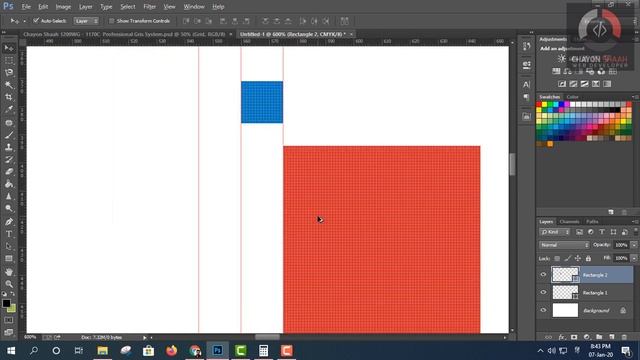Open the Auto-Select Layer dropdown

click(x=86, y=21)
